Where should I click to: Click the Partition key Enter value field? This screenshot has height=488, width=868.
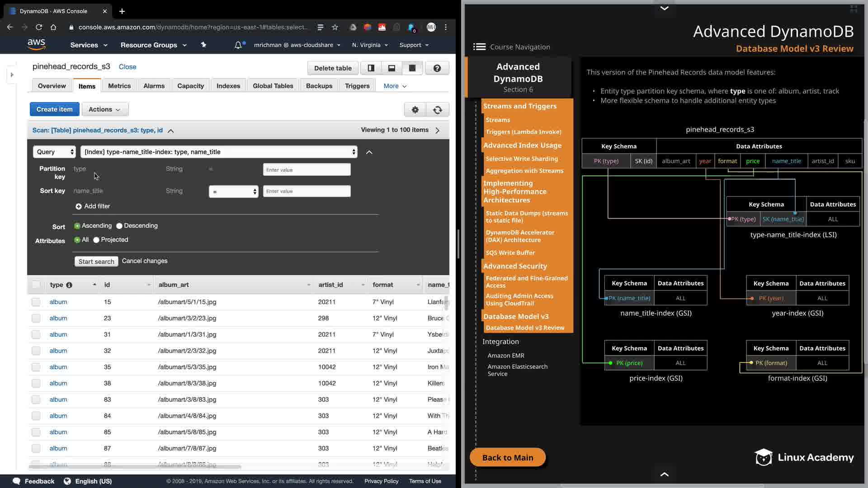[307, 170]
